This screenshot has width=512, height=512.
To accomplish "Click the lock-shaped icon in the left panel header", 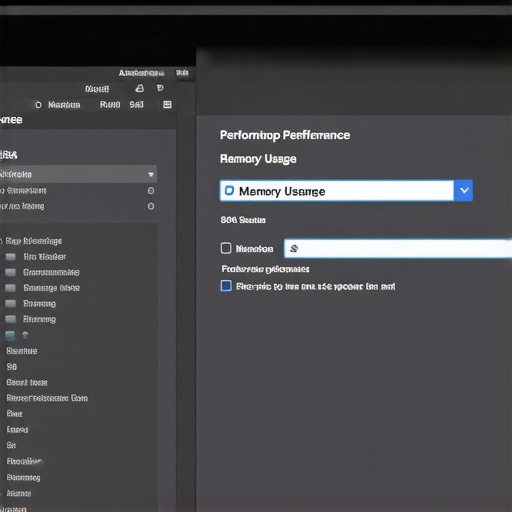I will click(140, 88).
